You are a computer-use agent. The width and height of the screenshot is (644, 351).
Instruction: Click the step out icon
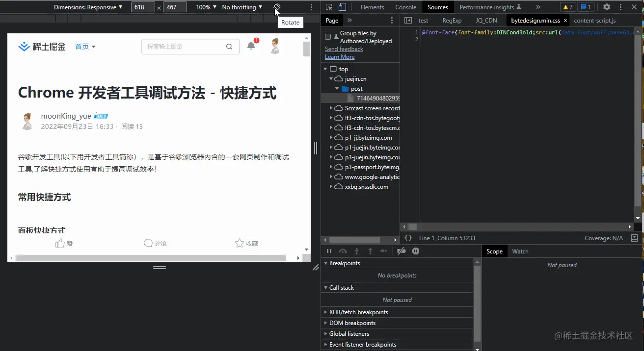coord(370,251)
